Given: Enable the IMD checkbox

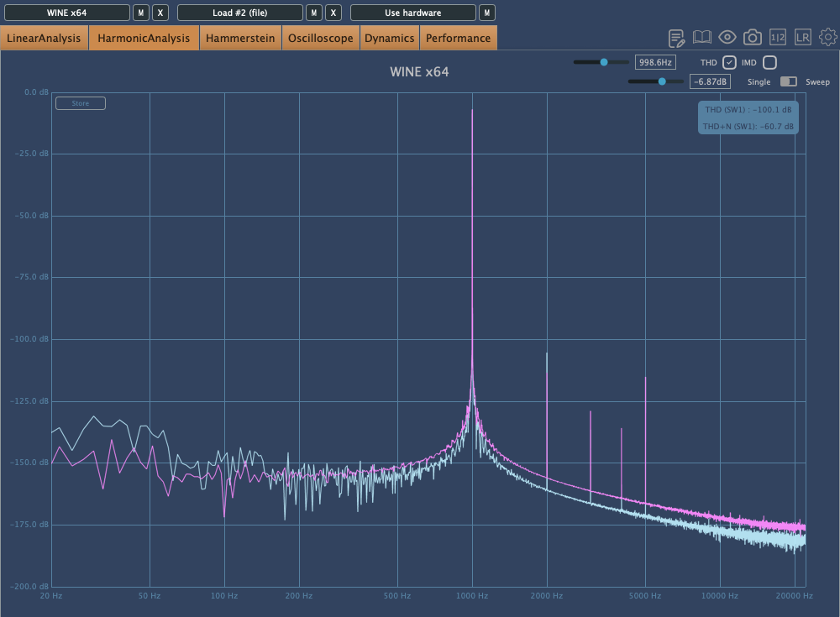Looking at the screenshot, I should 769,63.
